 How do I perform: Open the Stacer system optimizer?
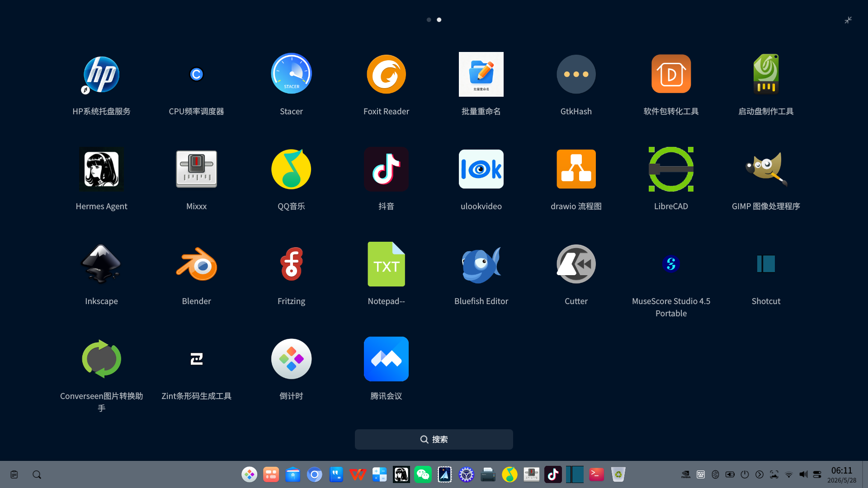[291, 75]
